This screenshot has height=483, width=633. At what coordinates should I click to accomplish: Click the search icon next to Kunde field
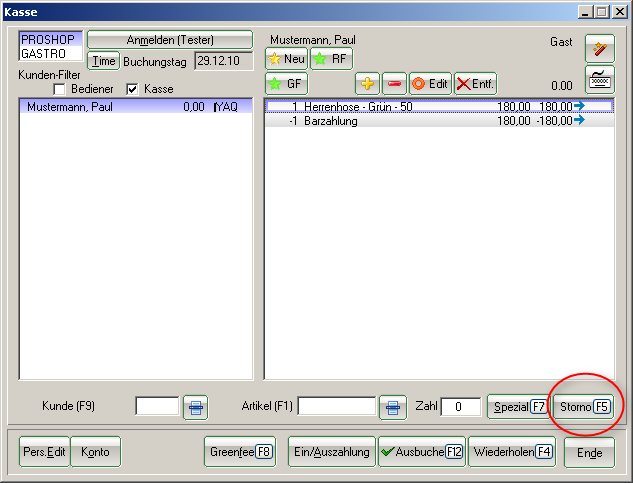pos(196,407)
